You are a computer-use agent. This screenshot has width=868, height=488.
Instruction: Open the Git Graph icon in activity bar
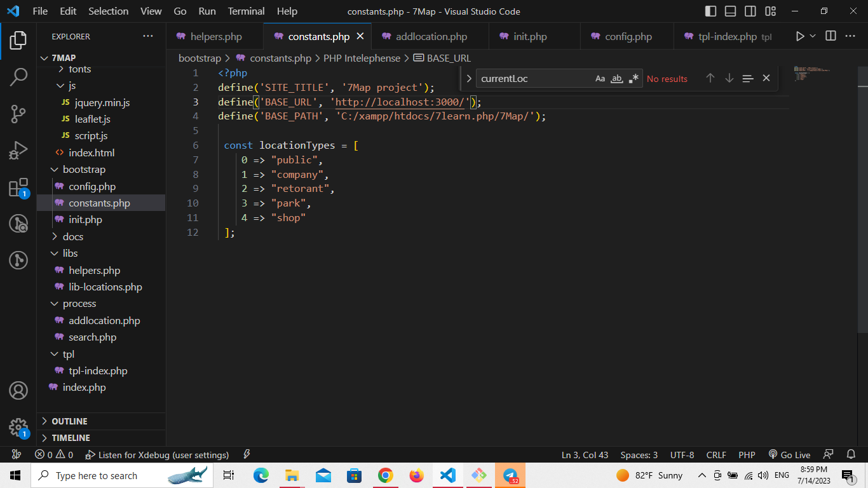pos(18,260)
